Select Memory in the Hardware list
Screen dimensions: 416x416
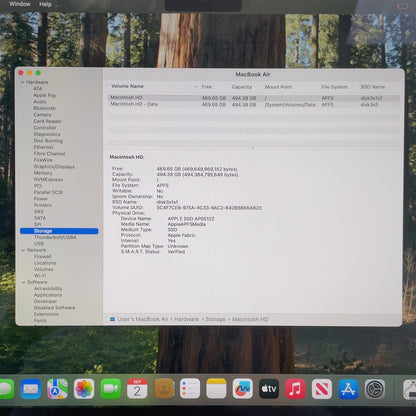pos(43,173)
